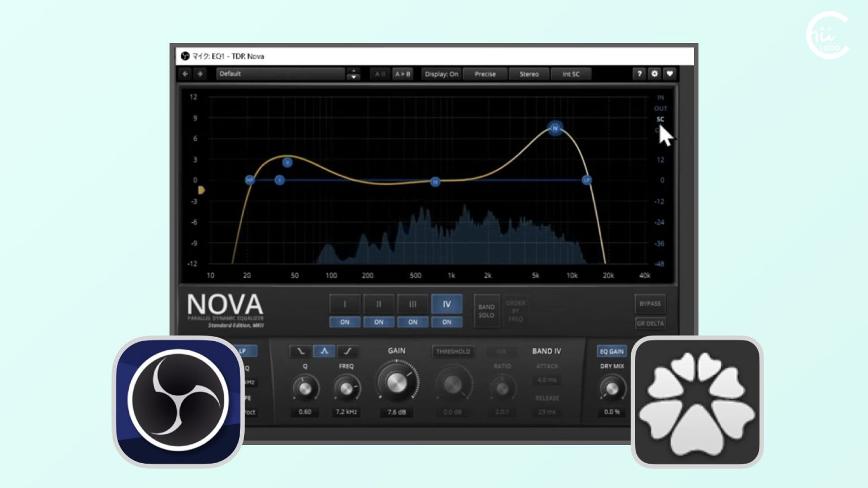Click the A > B copy button
This screenshot has width=868, height=488.
pos(403,74)
